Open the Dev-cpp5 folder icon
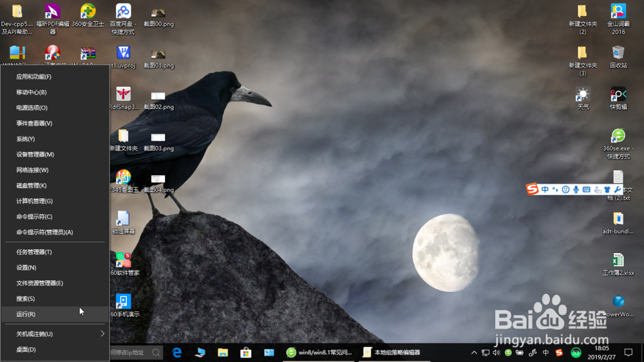 point(17,19)
